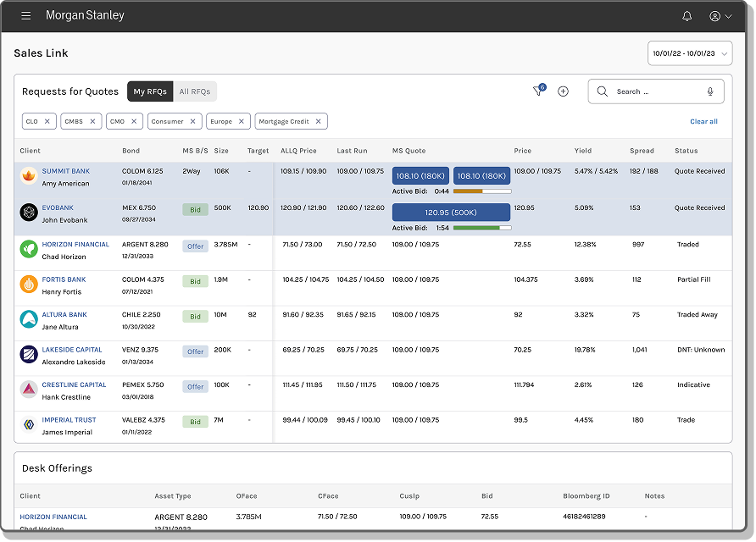
Task: Open the hamburger navigation menu
Action: coord(26,16)
